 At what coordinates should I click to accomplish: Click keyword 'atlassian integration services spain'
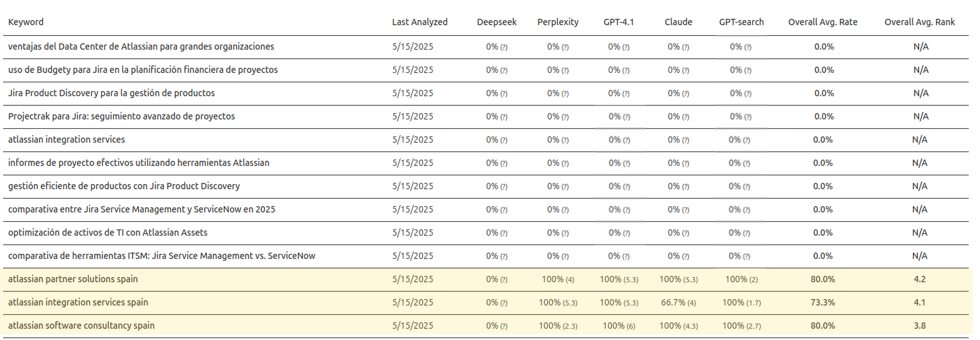pos(78,302)
